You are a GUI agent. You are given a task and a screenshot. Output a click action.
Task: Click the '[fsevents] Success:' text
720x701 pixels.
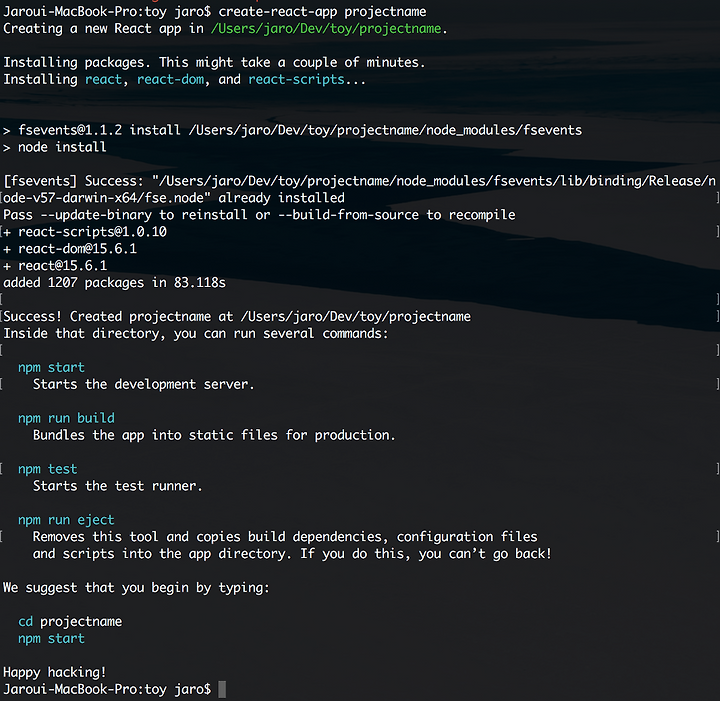pos(73,181)
